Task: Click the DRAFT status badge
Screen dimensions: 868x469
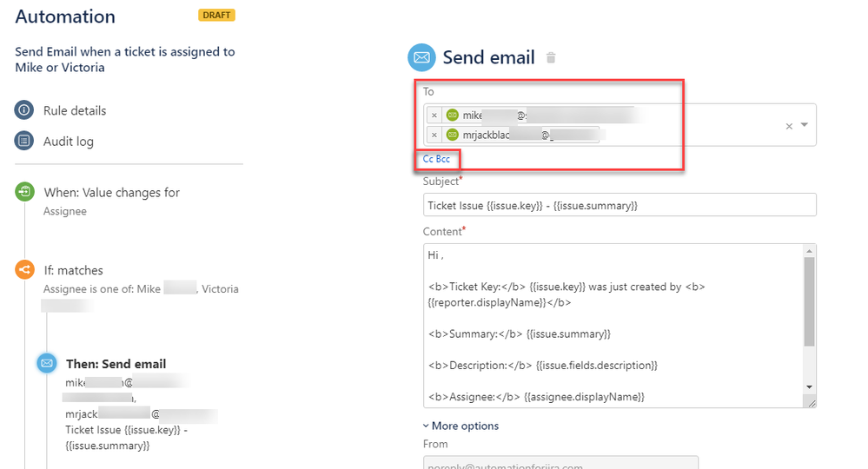Action: [216, 15]
